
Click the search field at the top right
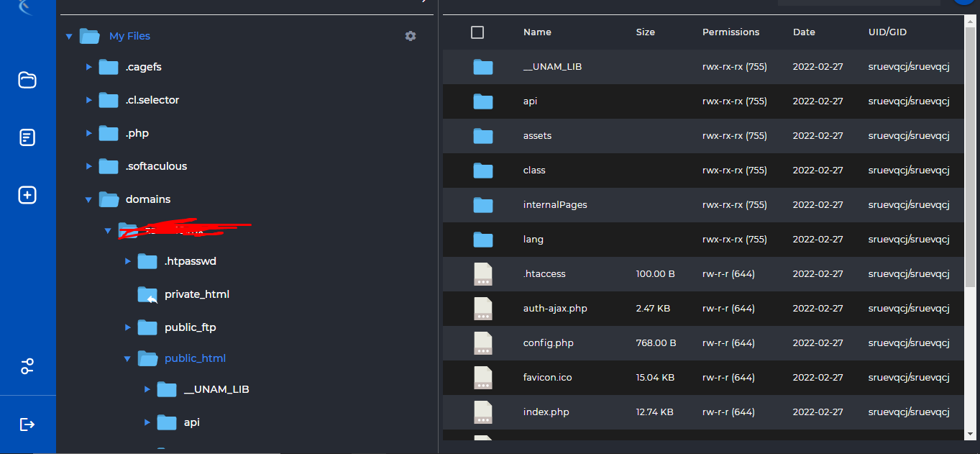(x=858, y=2)
